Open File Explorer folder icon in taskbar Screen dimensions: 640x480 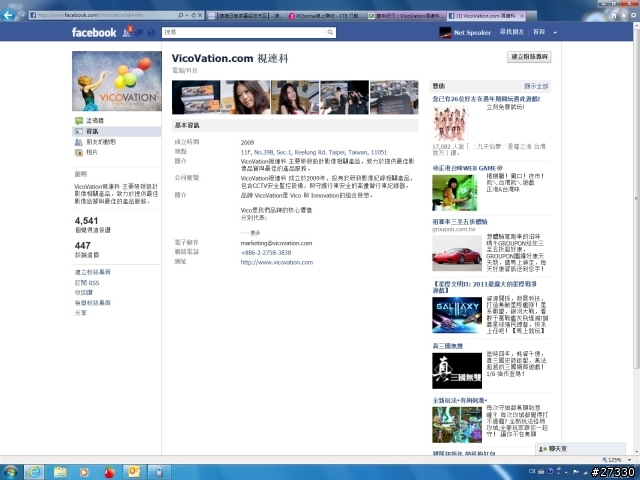click(x=60, y=472)
